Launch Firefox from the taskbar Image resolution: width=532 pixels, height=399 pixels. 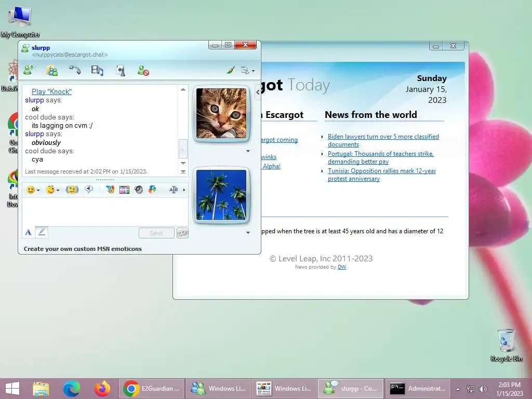click(x=102, y=389)
